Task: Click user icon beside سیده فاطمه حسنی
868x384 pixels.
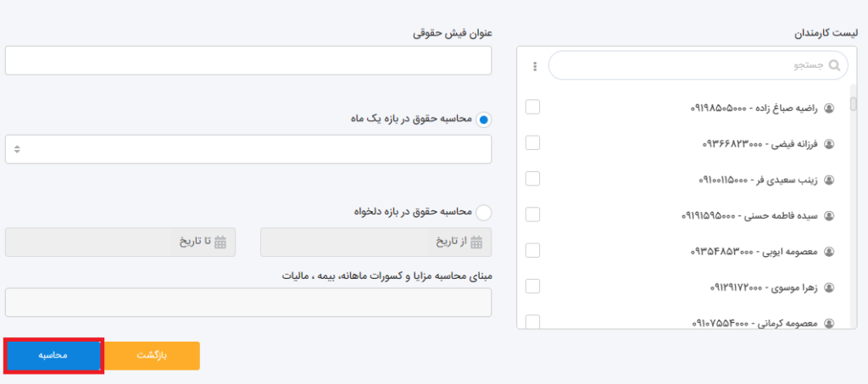Action: pyautogui.click(x=829, y=215)
